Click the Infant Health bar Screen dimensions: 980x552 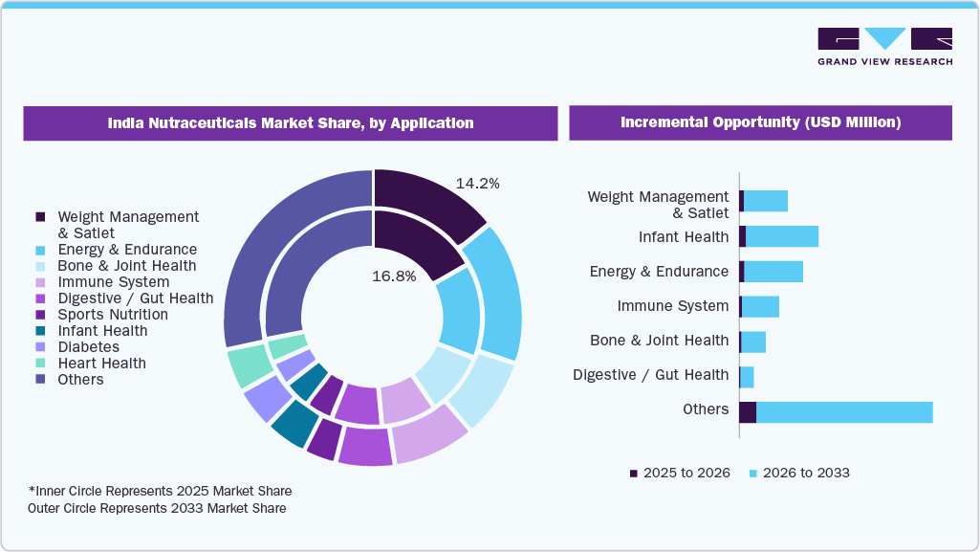tap(779, 236)
